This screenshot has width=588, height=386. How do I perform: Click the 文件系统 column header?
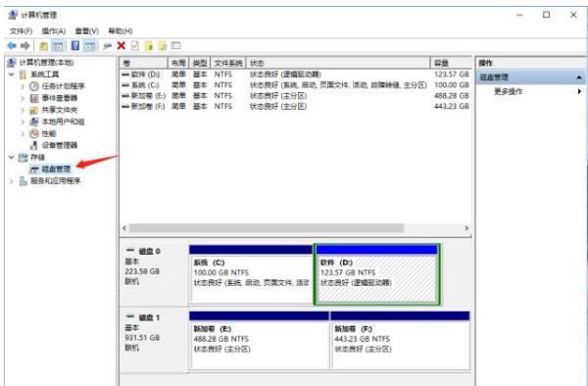[228, 63]
